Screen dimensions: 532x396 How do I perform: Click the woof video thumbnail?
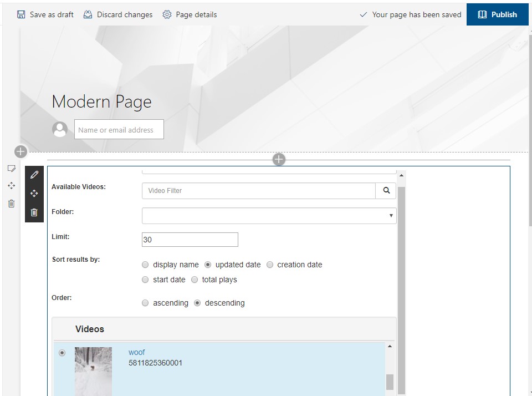click(x=93, y=370)
